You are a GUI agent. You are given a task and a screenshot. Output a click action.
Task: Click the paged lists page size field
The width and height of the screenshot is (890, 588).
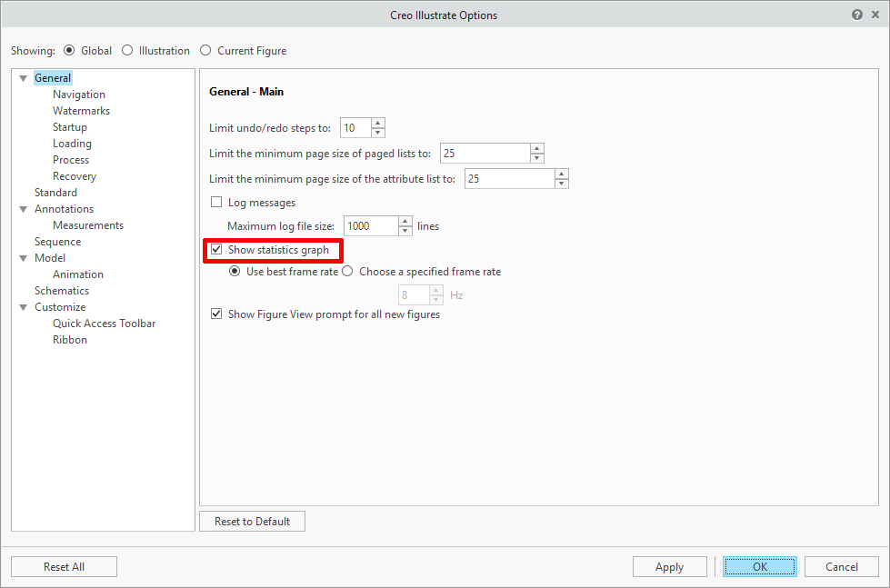[x=485, y=154]
